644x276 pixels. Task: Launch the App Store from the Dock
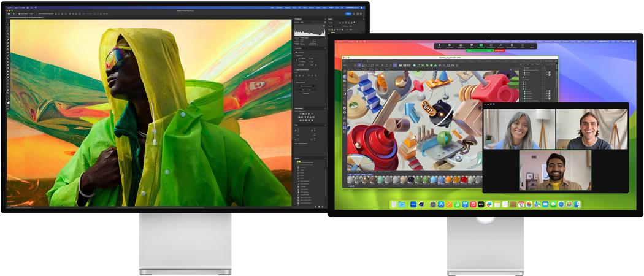coord(440,204)
